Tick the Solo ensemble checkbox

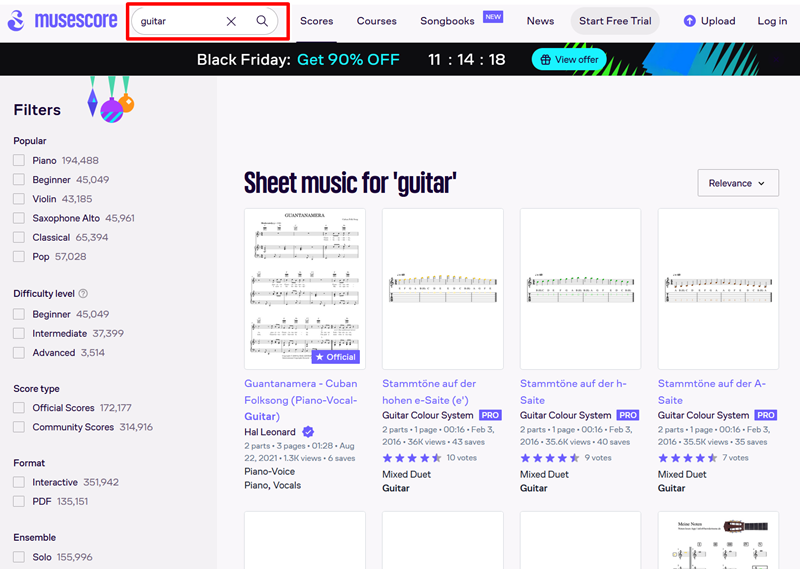point(19,557)
